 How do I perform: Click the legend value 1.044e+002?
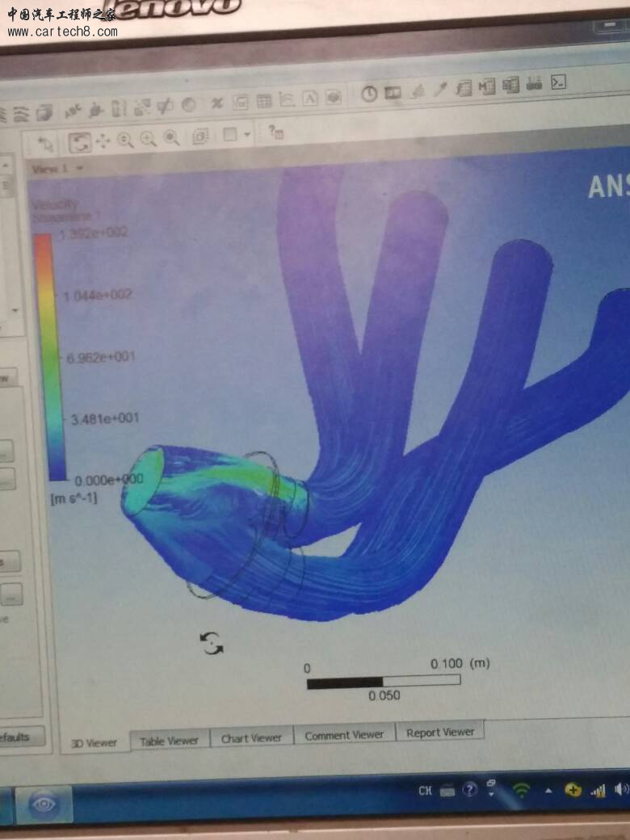pos(98,295)
